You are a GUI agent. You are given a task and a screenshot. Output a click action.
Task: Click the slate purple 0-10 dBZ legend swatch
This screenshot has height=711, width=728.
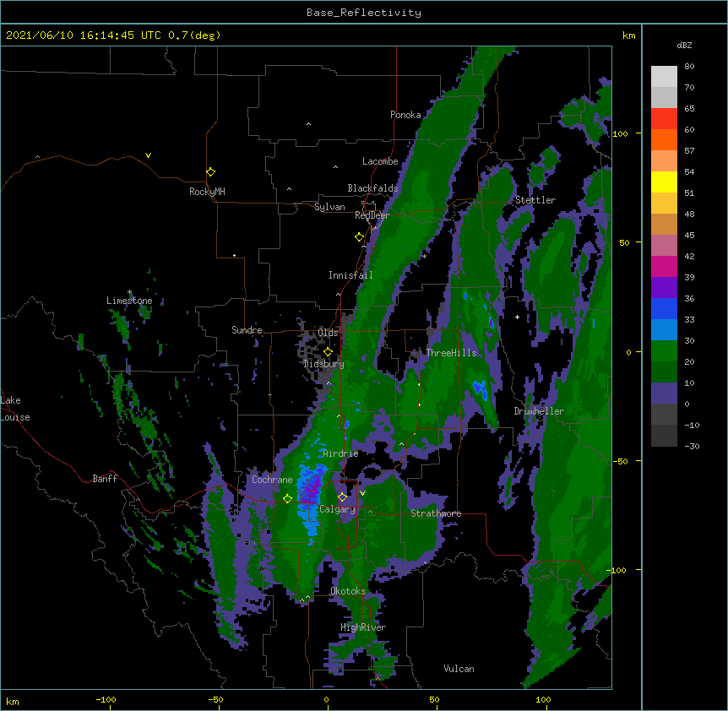664,393
